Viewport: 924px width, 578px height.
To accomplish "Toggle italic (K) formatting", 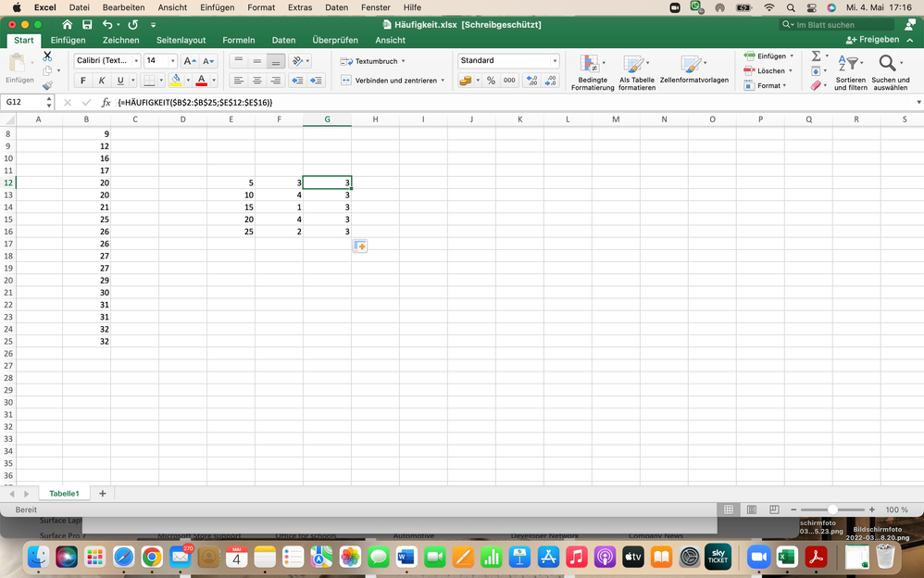I will pyautogui.click(x=101, y=81).
